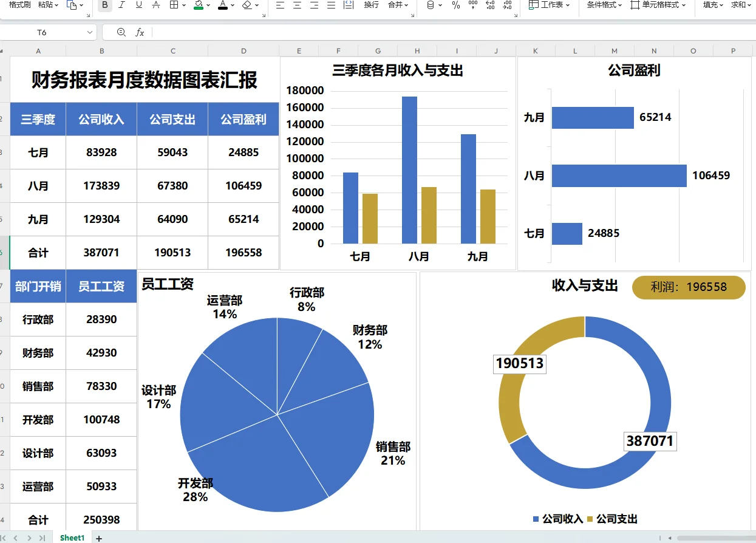Switch to the Sheet1 tab
This screenshot has height=543, width=756.
[x=72, y=538]
